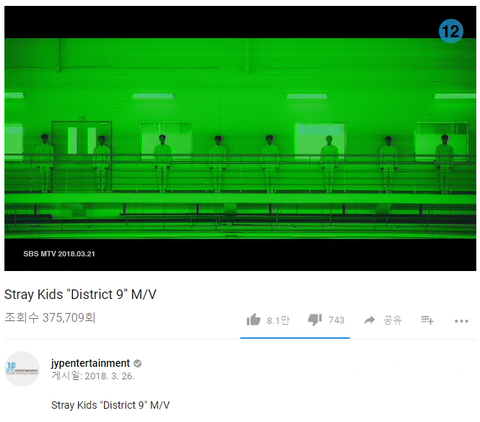The image size is (480, 422).
Task: Click the SBS MTV 2018.03.21 caption
Action: click(59, 254)
